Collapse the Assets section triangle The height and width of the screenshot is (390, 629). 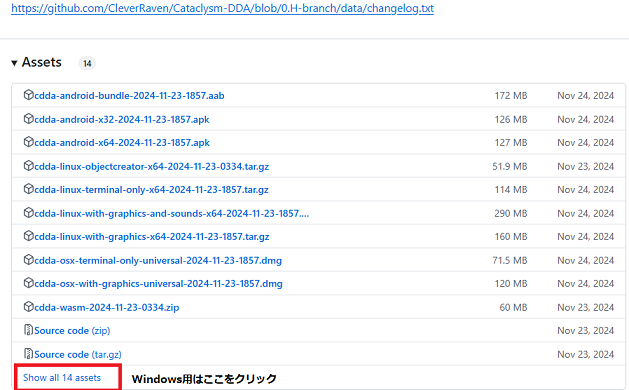coord(14,63)
